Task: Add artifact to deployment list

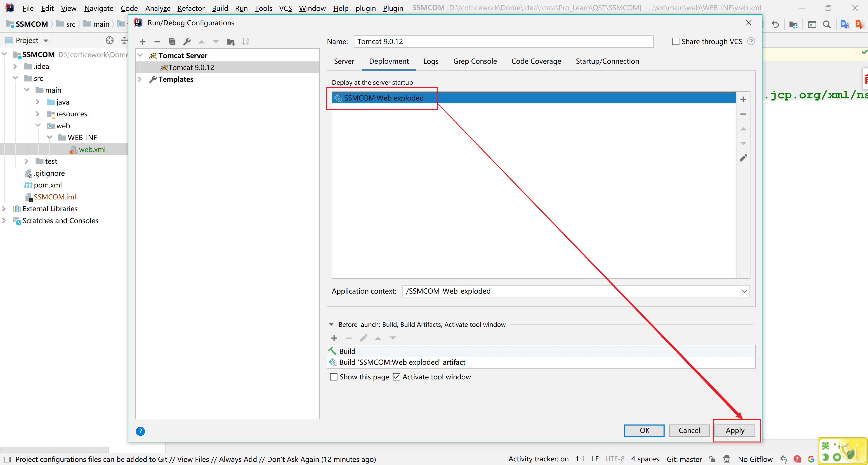Action: click(743, 99)
